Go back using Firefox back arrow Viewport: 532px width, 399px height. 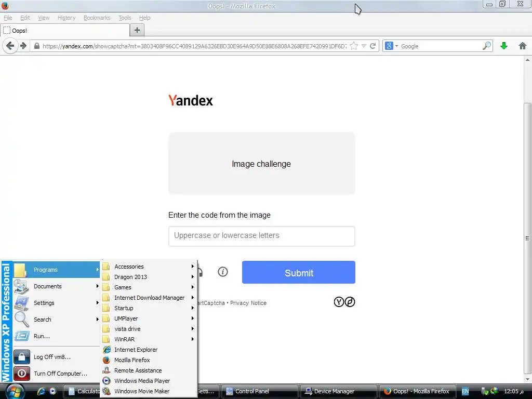[10, 46]
